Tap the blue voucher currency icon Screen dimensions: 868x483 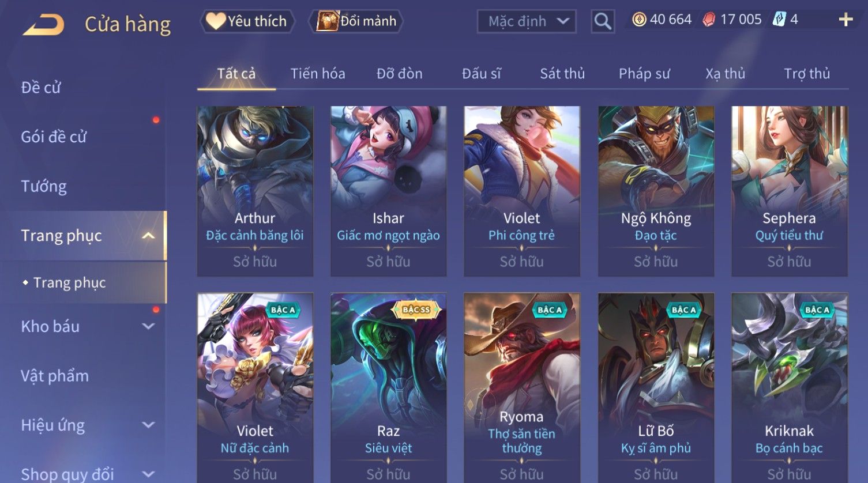coord(779,20)
